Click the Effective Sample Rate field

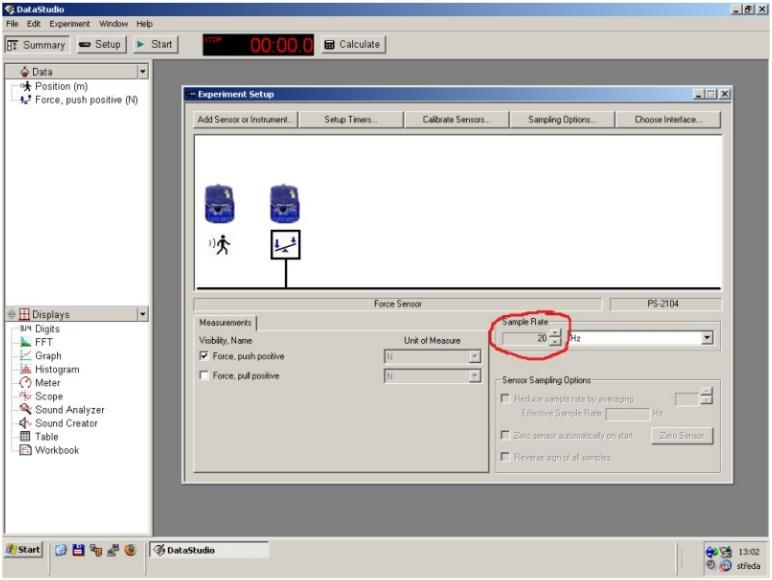[628, 414]
